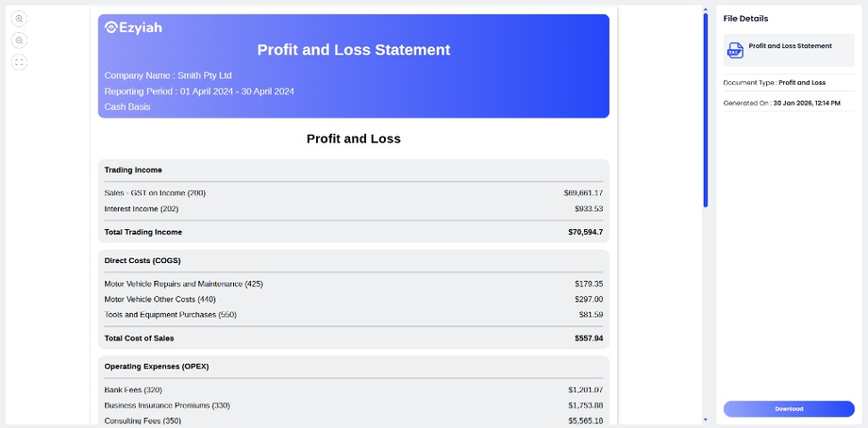Viewport: 868px width, 428px height.
Task: Toggle fullscreen document view
Action: click(20, 62)
